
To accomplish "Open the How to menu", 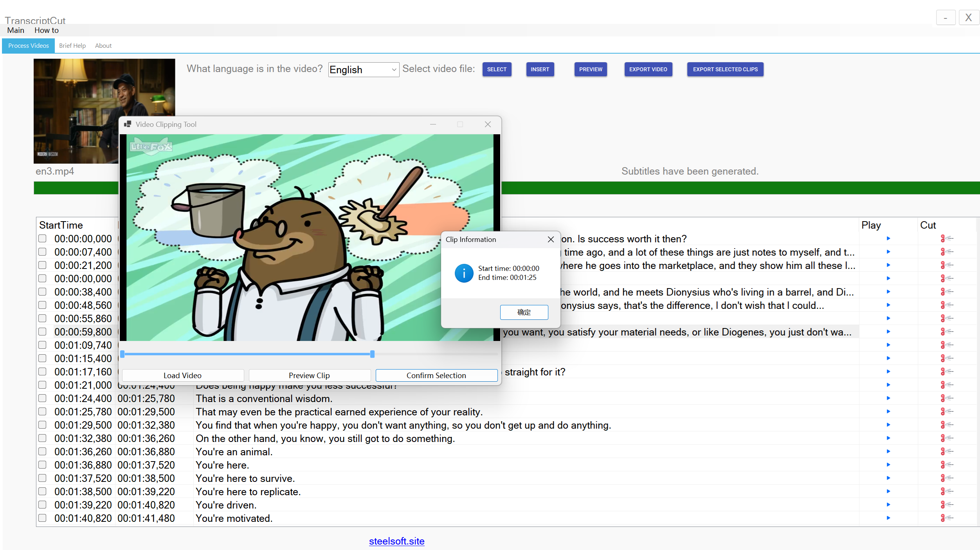I will coord(47,30).
